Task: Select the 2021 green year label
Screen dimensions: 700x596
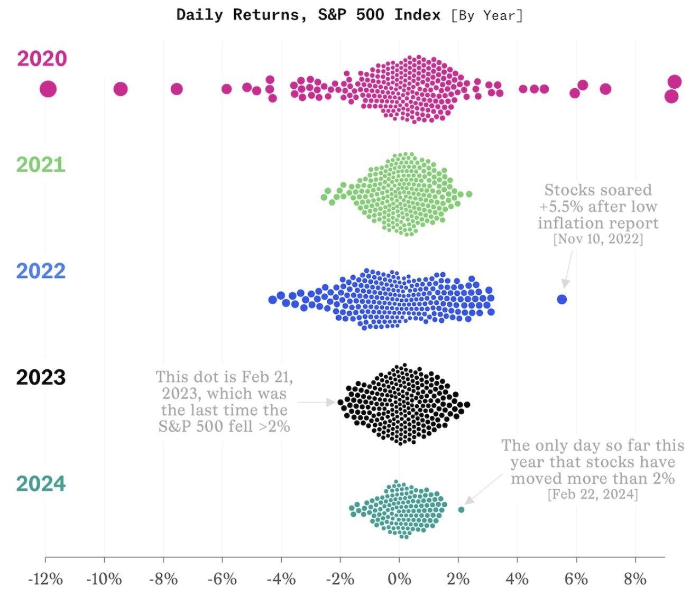Action: pos(41,165)
